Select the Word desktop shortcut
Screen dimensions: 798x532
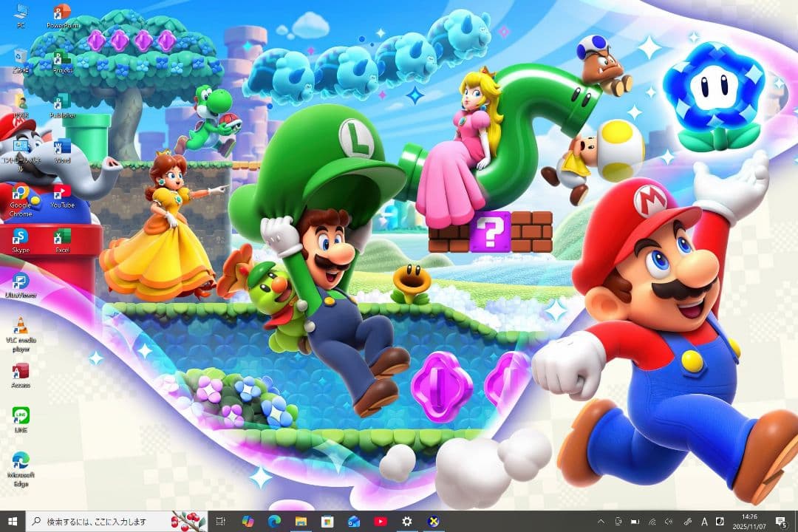[x=63, y=147]
